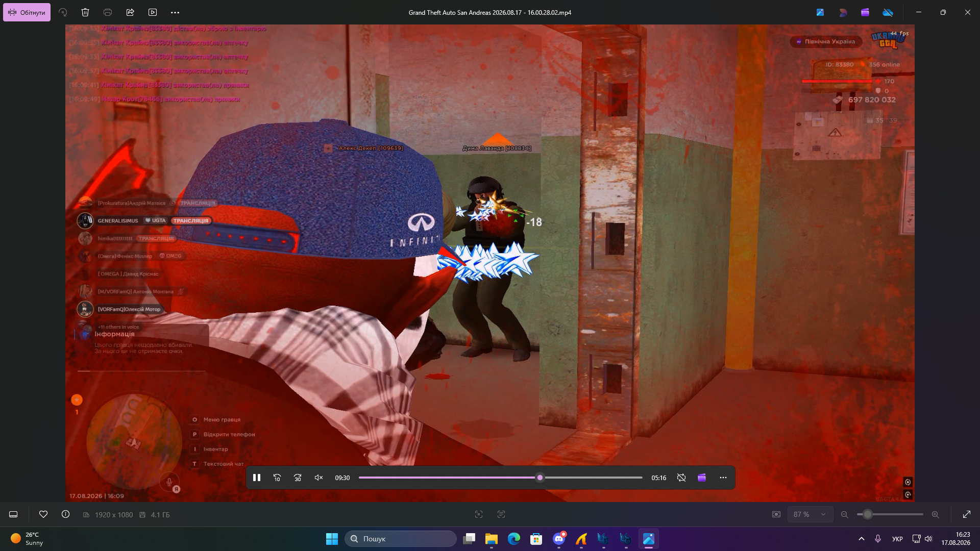Skip back 10 seconds
980x551 pixels.
(277, 478)
